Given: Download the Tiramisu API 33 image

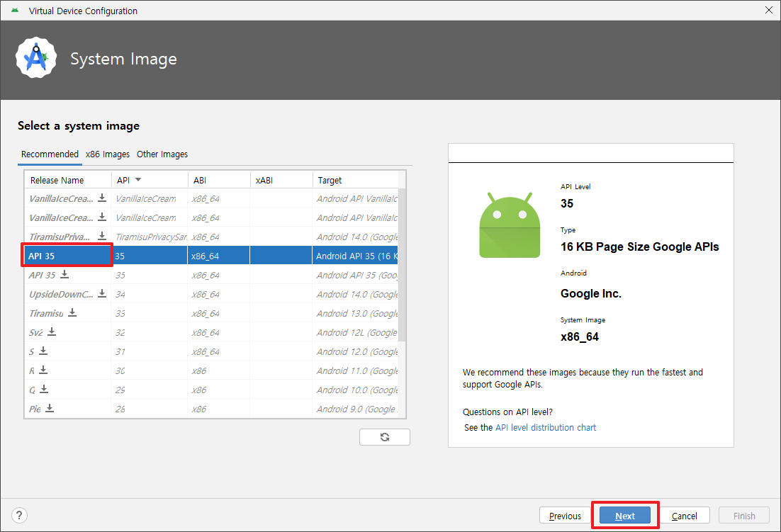Looking at the screenshot, I should pos(72,312).
